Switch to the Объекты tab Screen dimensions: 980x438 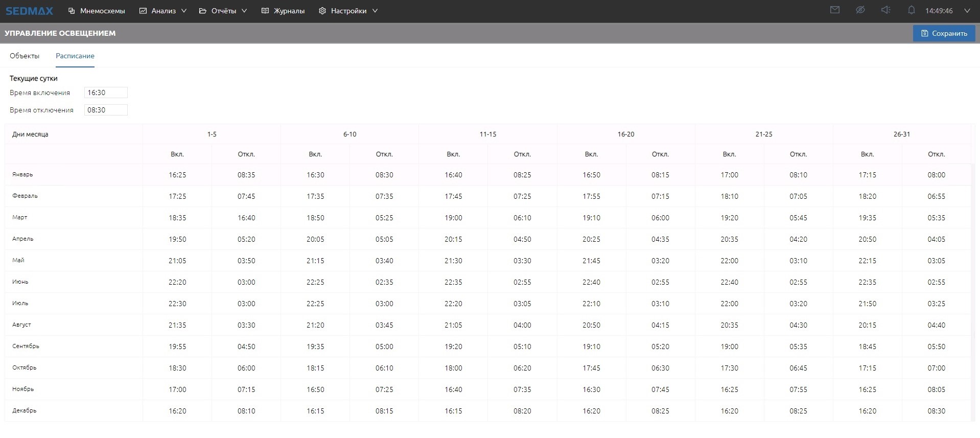(x=25, y=56)
